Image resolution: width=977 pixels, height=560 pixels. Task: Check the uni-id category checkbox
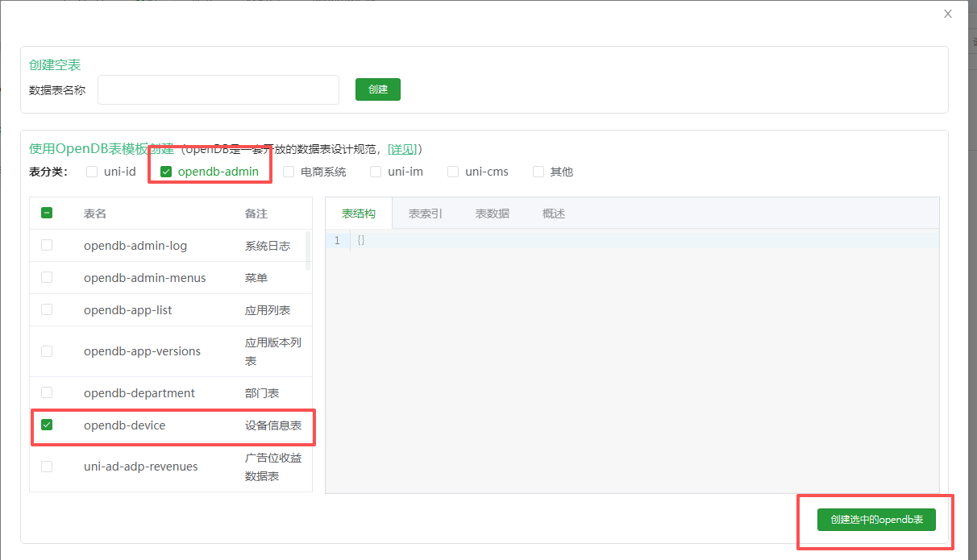tap(92, 172)
